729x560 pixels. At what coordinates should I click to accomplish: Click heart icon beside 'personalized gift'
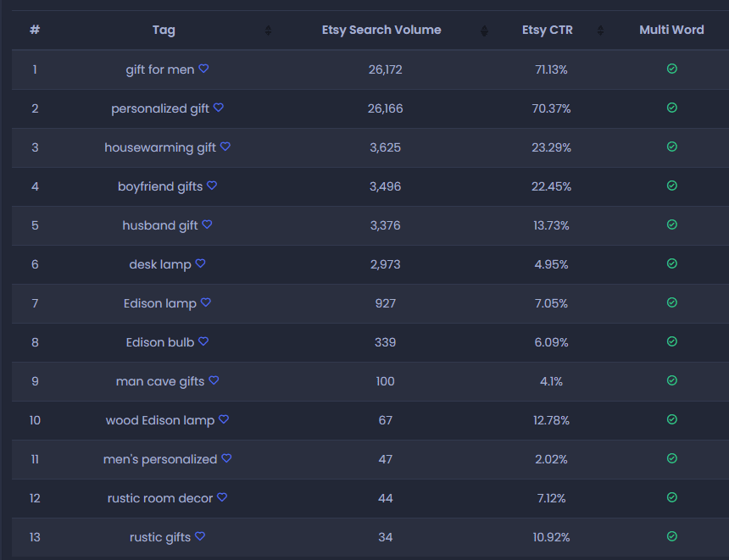(x=219, y=108)
